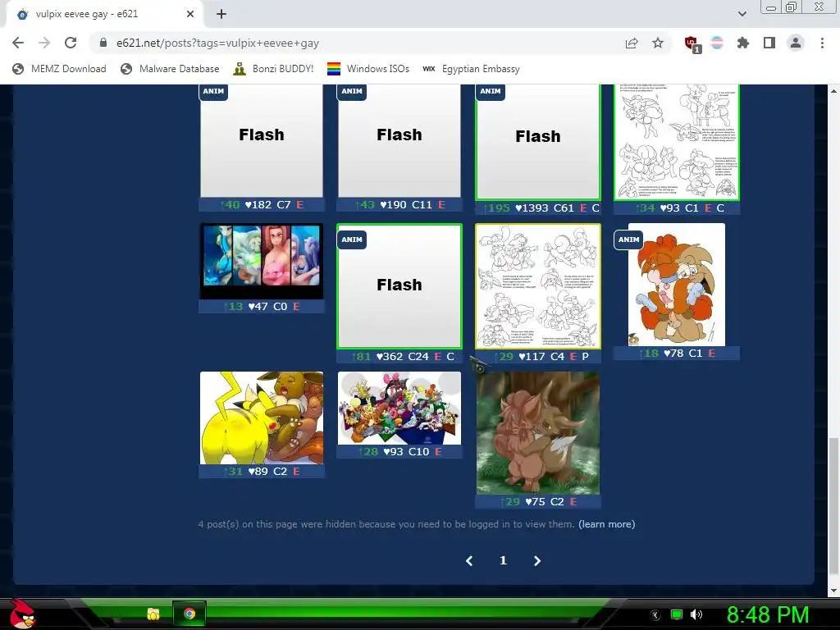Viewport: 840px width, 630px height.
Task: Open the Flash post with ♥1393 C61
Action: tap(538, 142)
